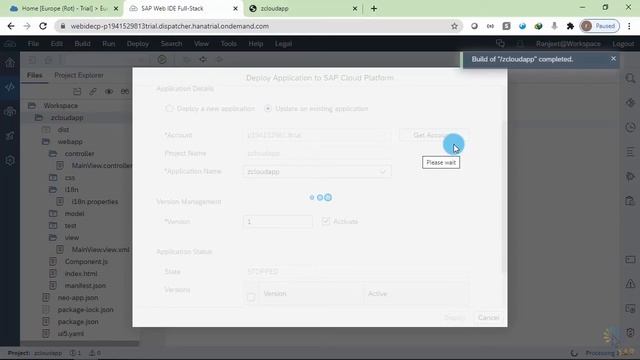
Task: Open the Tools menu
Action: (x=228, y=44)
